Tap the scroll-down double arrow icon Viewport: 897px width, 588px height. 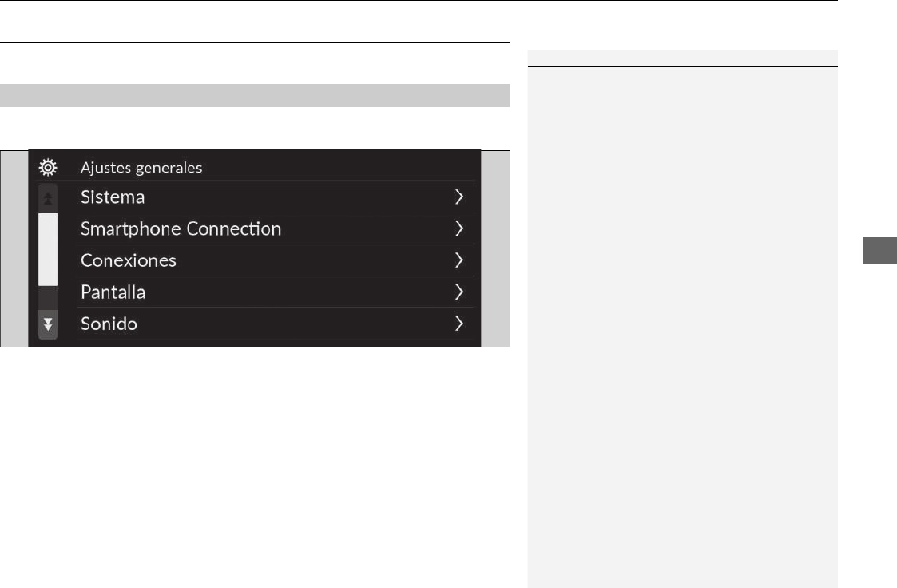click(48, 324)
